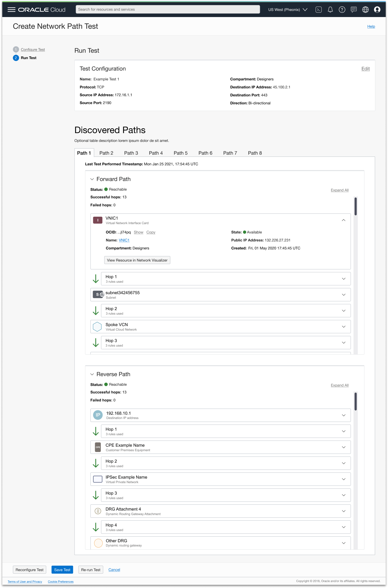Click the Reverse Path scrollbar thumb
388x588 pixels.
(356, 401)
